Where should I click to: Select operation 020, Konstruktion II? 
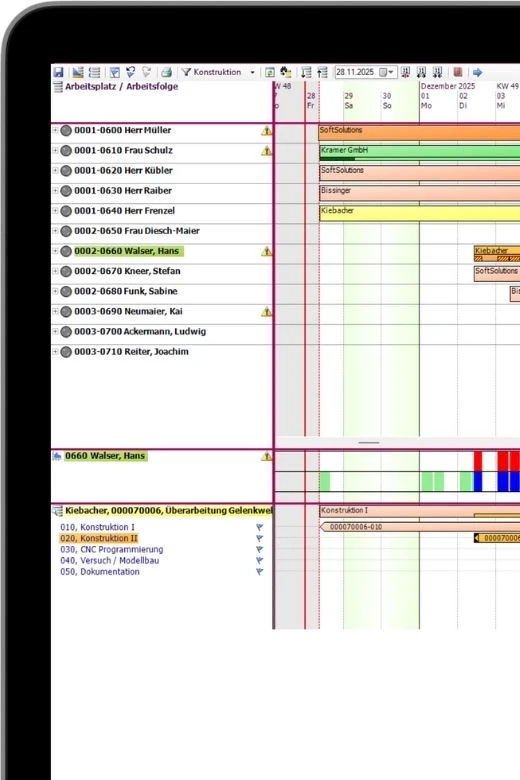click(99, 538)
